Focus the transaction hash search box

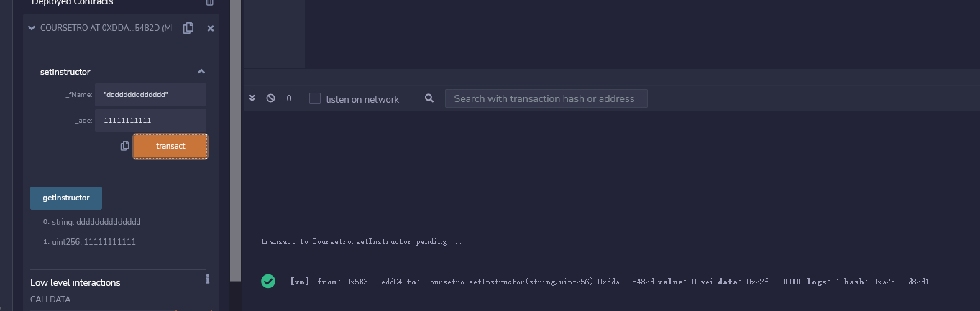(x=546, y=98)
